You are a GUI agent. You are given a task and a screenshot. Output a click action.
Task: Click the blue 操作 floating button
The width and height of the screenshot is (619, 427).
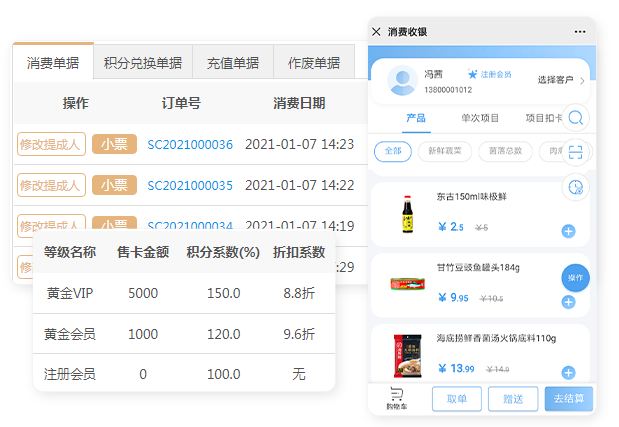575,278
